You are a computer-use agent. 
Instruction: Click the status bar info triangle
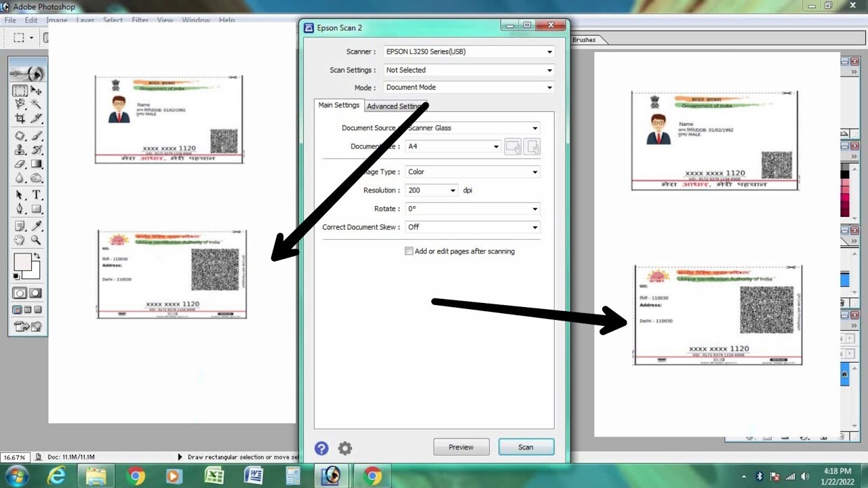[x=180, y=457]
